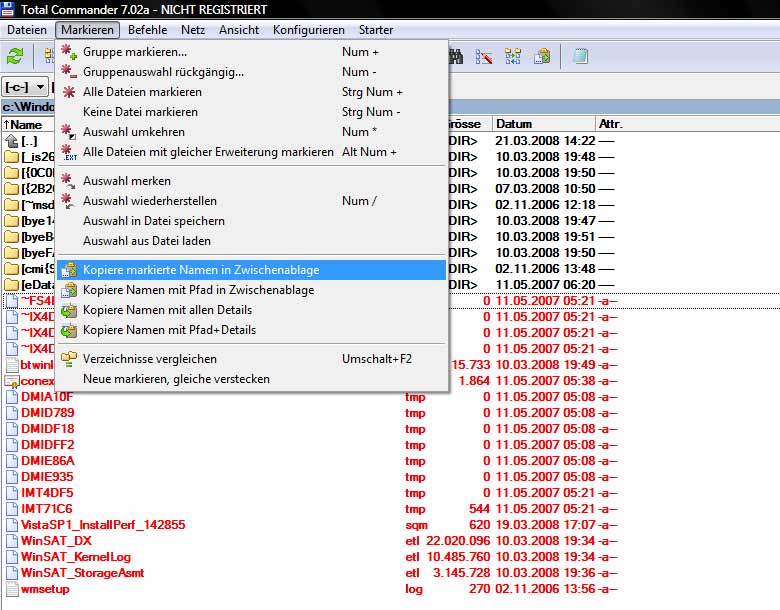Click the log extension cell

click(x=414, y=589)
